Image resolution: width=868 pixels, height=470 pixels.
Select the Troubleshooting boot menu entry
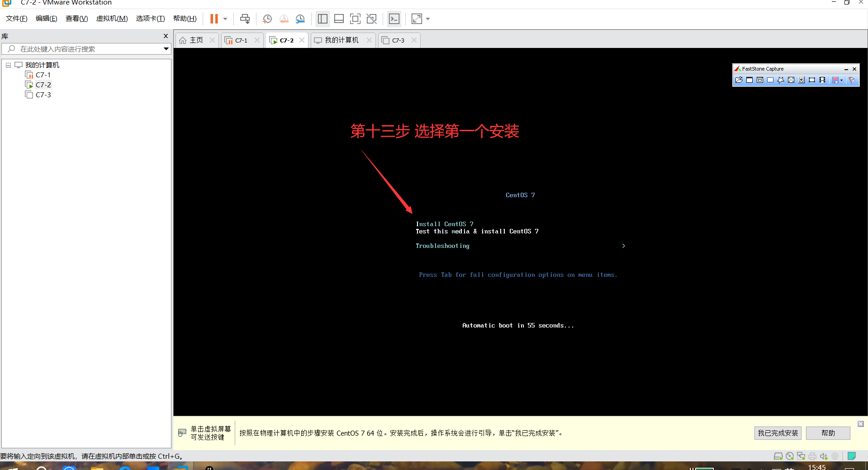click(443, 246)
